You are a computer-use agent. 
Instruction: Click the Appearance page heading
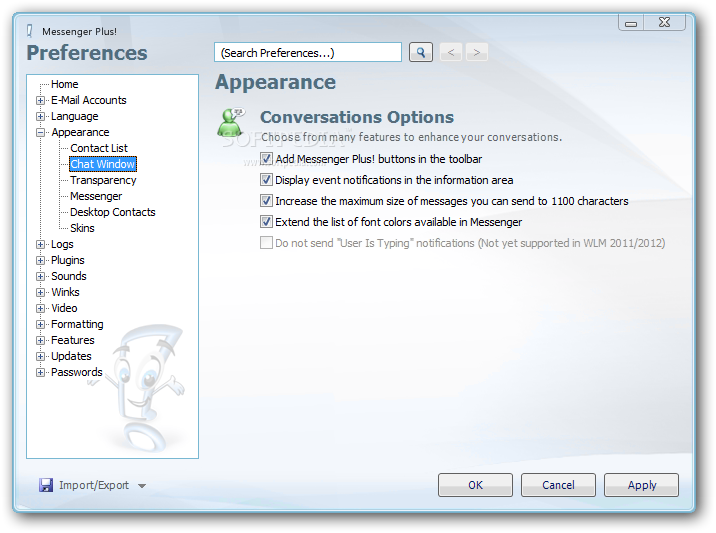pos(275,83)
